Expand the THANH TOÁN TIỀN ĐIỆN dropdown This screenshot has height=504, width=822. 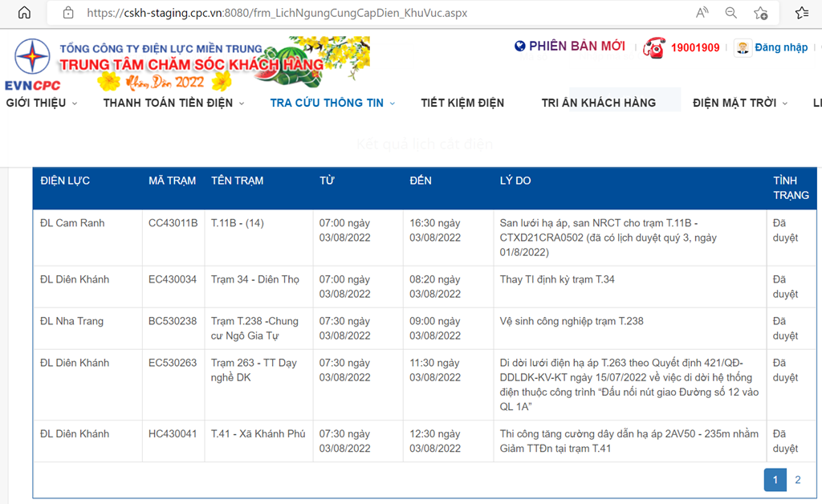[173, 103]
